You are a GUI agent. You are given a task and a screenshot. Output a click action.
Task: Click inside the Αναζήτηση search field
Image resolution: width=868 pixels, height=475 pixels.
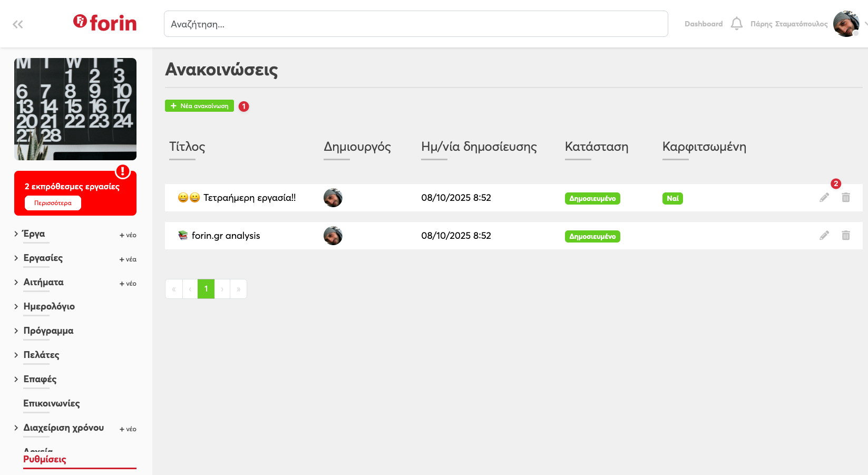(415, 24)
